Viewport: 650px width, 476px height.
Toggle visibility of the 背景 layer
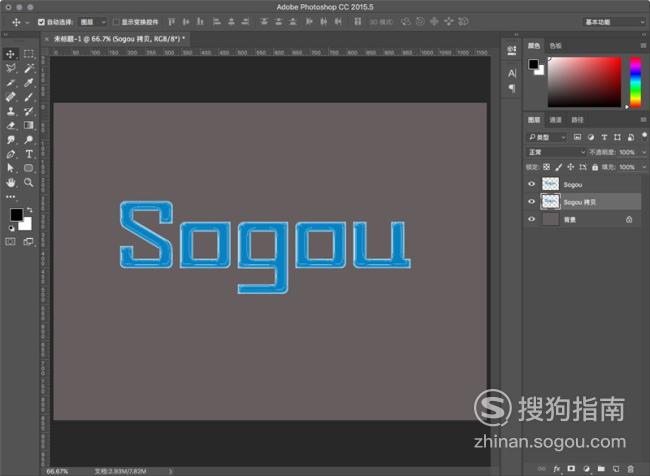click(531, 219)
